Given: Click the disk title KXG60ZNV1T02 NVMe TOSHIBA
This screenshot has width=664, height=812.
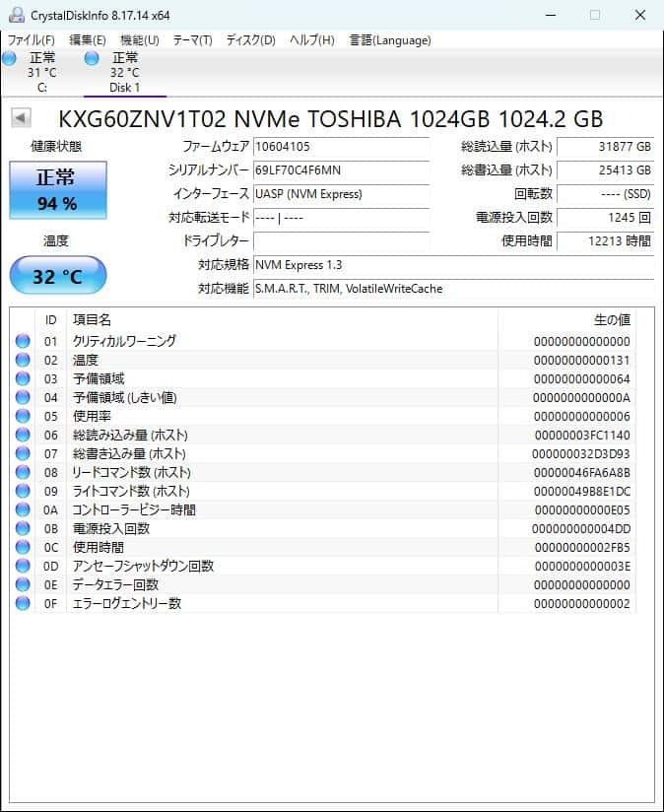Looking at the screenshot, I should (331, 119).
